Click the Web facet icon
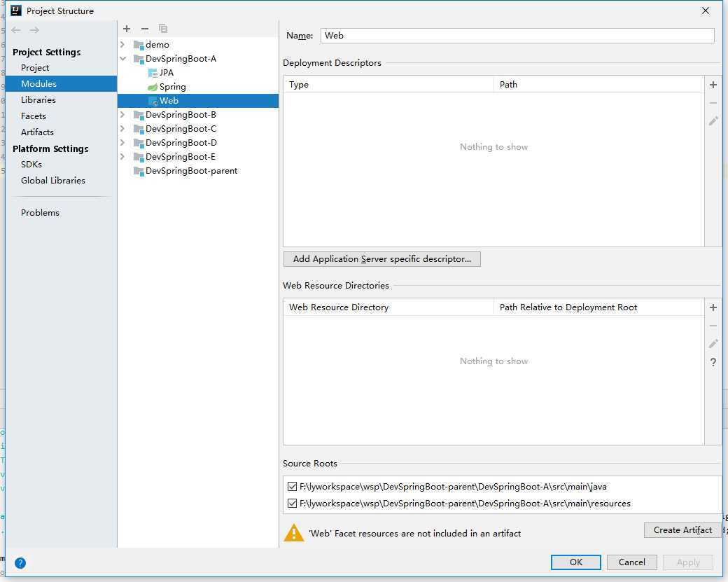Screen dimensions: 728x582 coord(153,101)
